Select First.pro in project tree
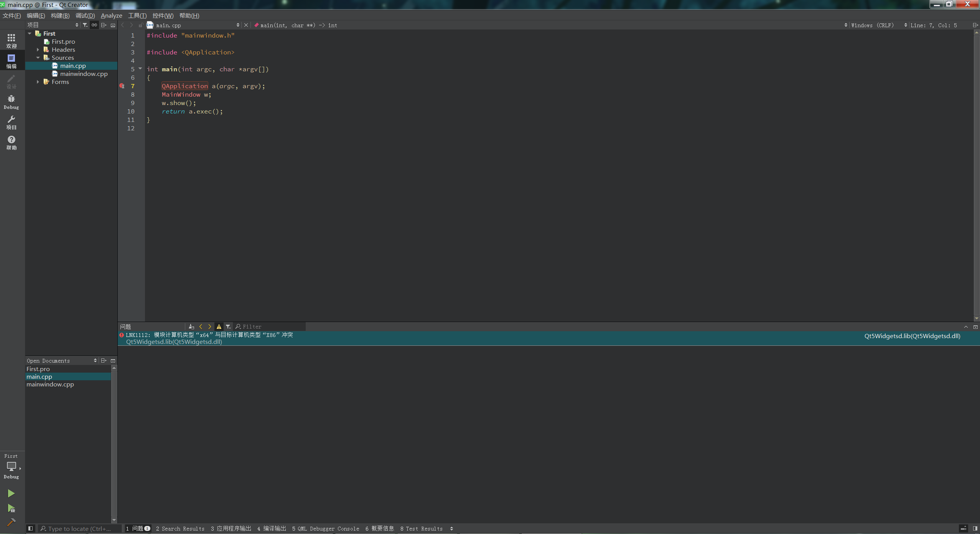 63,41
